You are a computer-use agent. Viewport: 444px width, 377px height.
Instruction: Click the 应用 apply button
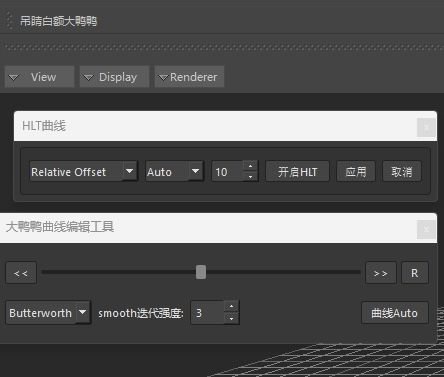(x=356, y=171)
